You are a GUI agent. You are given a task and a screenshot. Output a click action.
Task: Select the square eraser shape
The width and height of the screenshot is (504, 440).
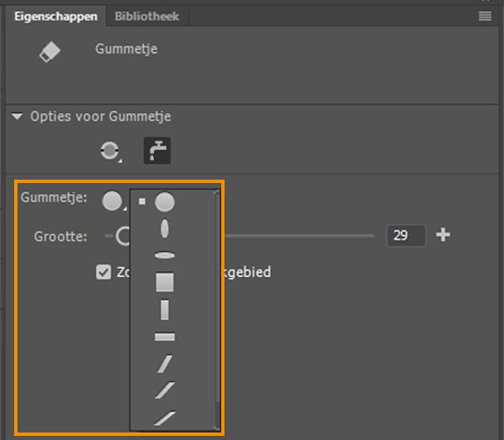pos(165,283)
